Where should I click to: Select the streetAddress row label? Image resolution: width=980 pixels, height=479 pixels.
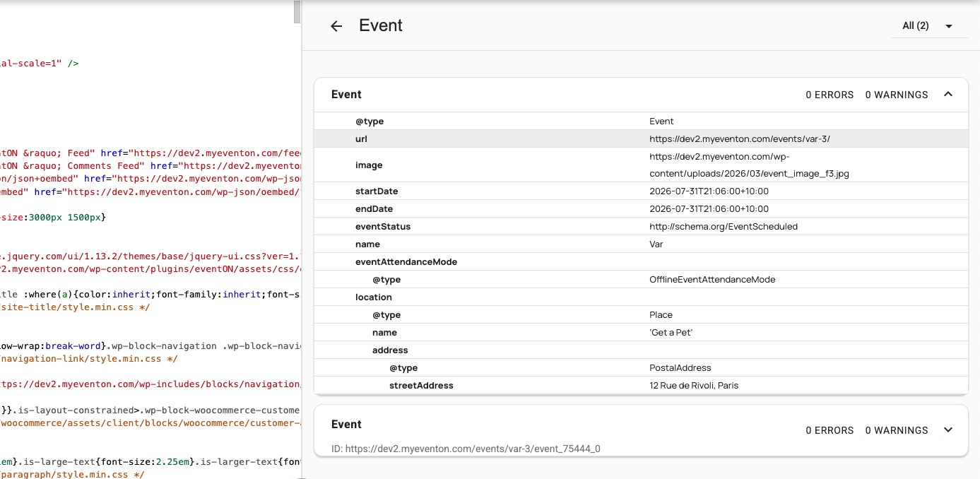[421, 386]
